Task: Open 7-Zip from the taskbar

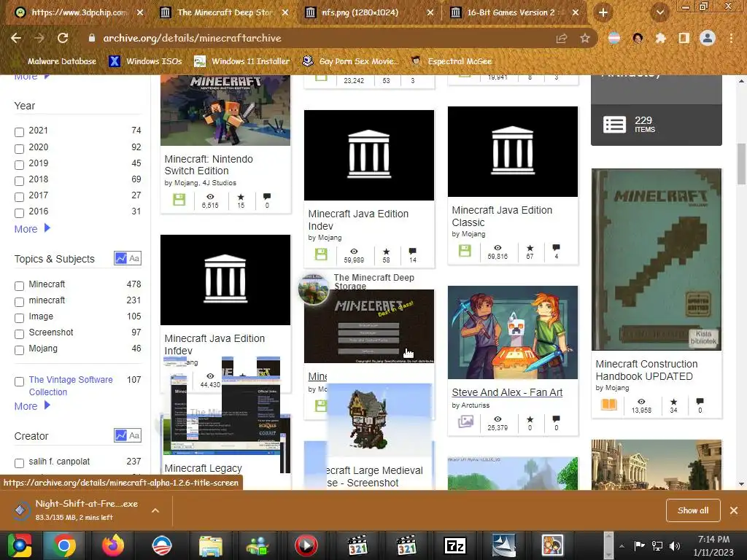Action: (x=454, y=545)
